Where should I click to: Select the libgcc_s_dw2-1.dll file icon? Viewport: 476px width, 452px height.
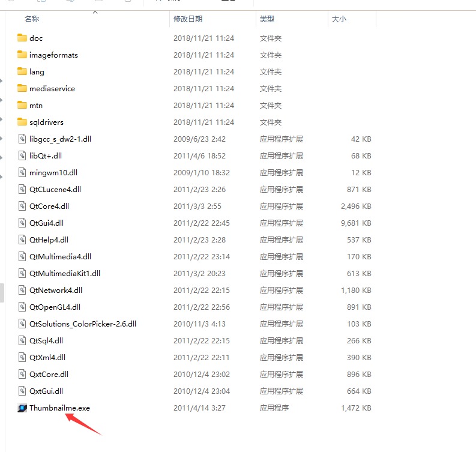pyautogui.click(x=22, y=139)
